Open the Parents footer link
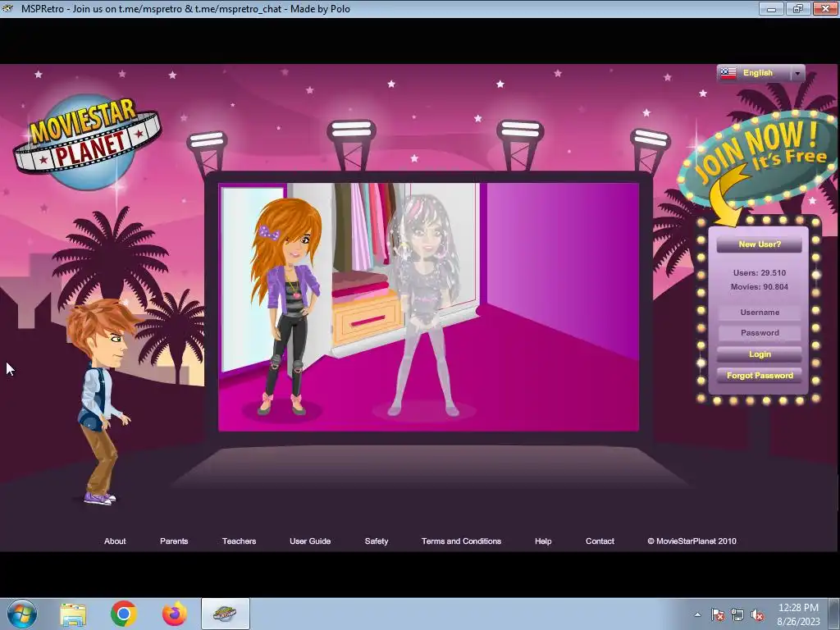Image resolution: width=840 pixels, height=630 pixels. [x=174, y=541]
